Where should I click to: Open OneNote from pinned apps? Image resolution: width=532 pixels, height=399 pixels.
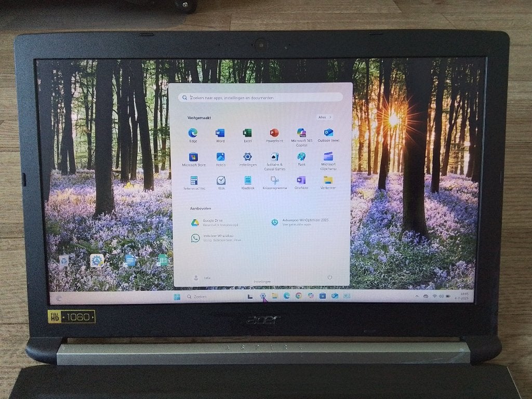[301, 182]
